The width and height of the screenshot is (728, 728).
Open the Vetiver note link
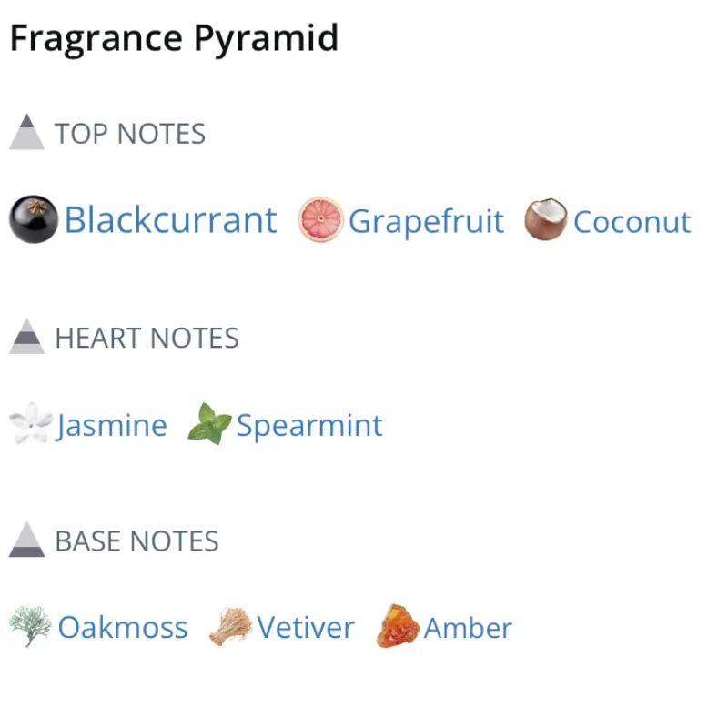pos(306,628)
